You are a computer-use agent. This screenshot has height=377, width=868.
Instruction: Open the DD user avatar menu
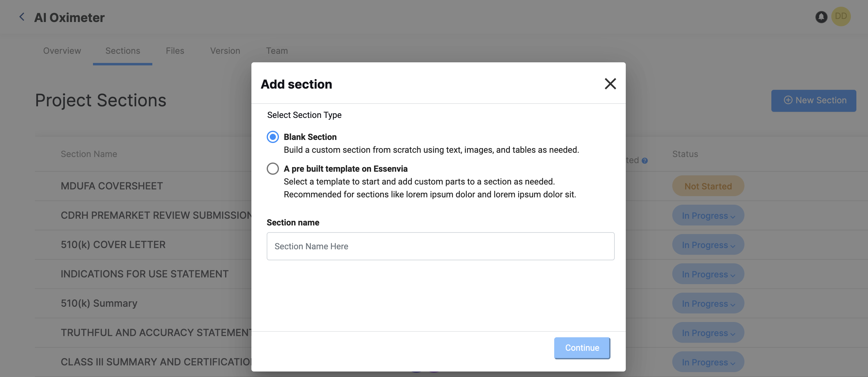[x=841, y=16]
